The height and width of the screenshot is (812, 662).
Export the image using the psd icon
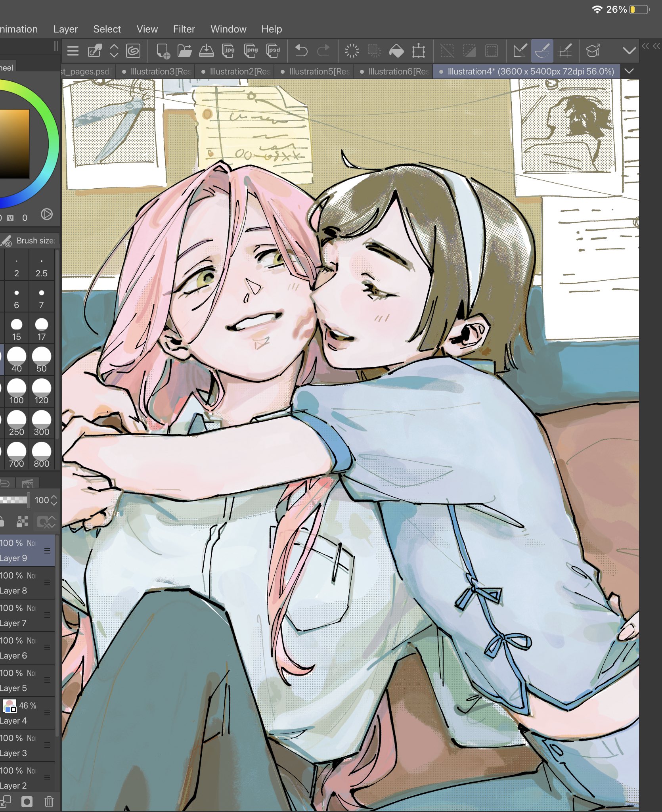coord(274,51)
